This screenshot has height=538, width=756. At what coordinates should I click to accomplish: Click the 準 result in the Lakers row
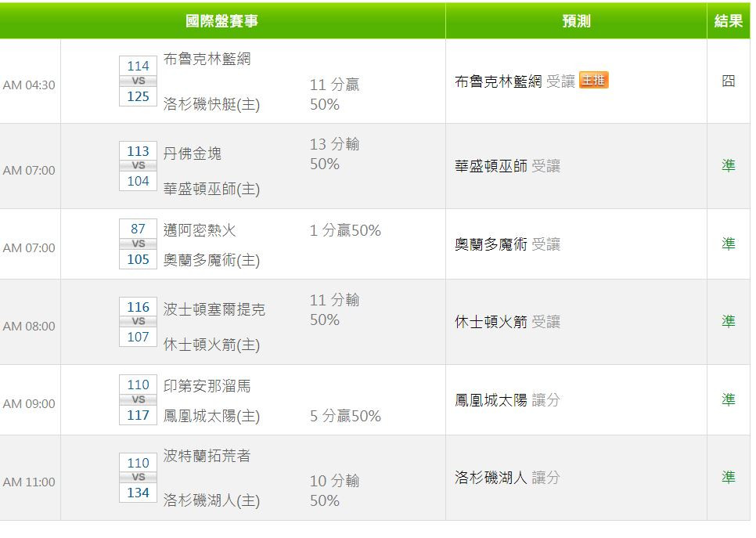point(728,477)
